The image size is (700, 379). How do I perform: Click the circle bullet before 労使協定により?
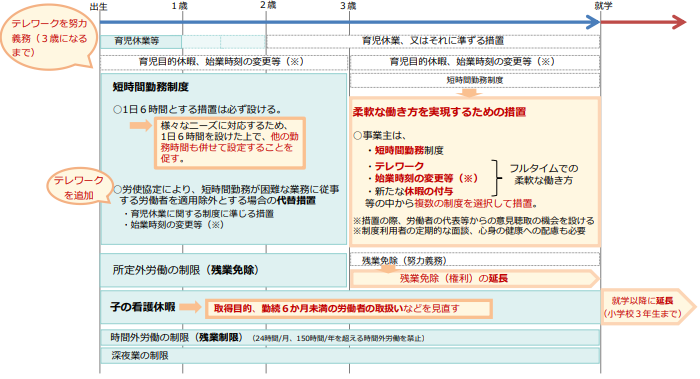[x=118, y=189]
